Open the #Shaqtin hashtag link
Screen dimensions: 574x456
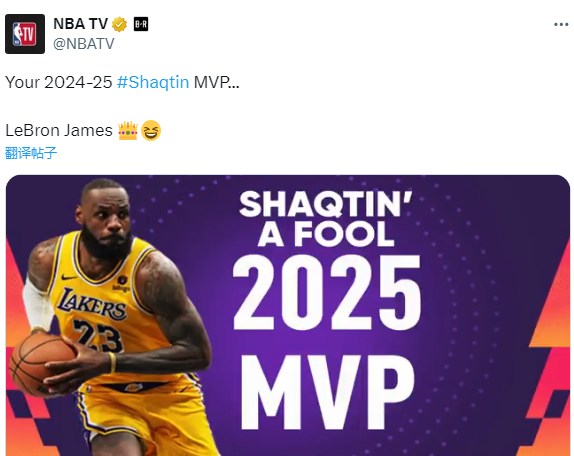point(153,82)
